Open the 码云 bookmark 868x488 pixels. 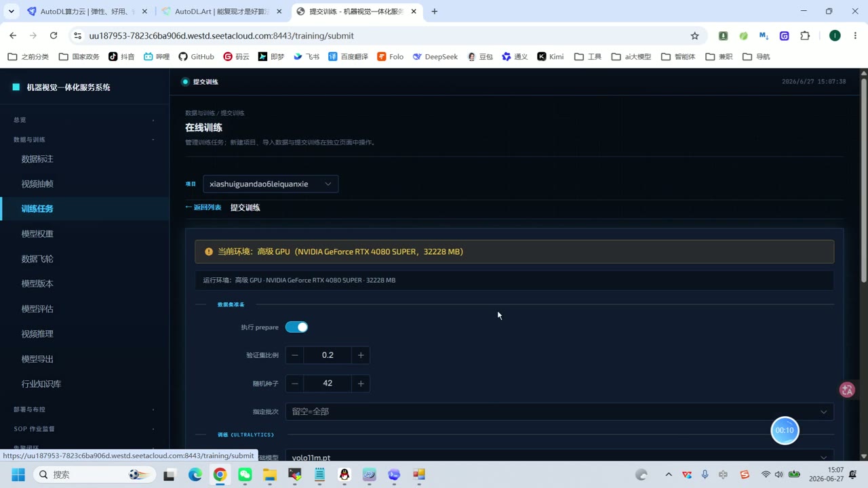pos(237,56)
